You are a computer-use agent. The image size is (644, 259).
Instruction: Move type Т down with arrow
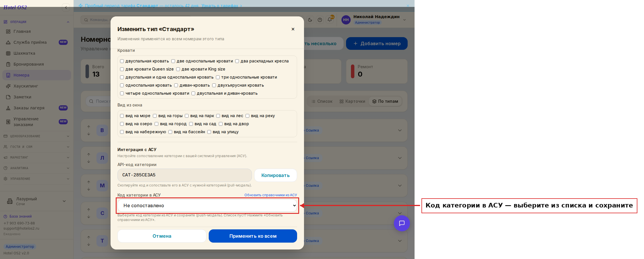point(89,244)
